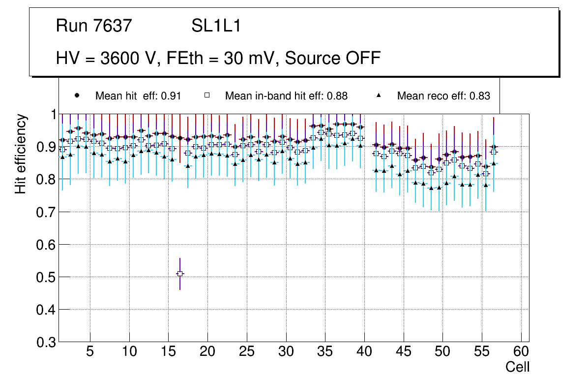The height and width of the screenshot is (380, 588).
Task: Click the 0.7 tick label on the y-axis
Action: tap(45, 212)
